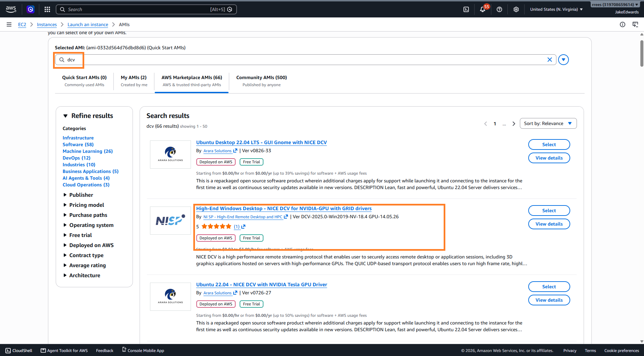Image resolution: width=644 pixels, height=356 pixels.
Task: Select Ubuntu 22.04 NICE DCV Tesla AMI
Action: click(549, 287)
